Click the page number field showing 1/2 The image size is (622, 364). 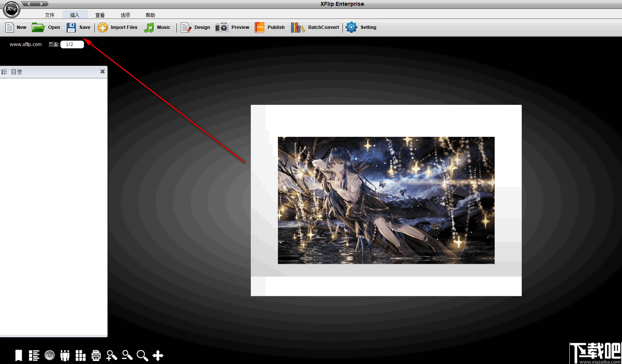click(72, 44)
